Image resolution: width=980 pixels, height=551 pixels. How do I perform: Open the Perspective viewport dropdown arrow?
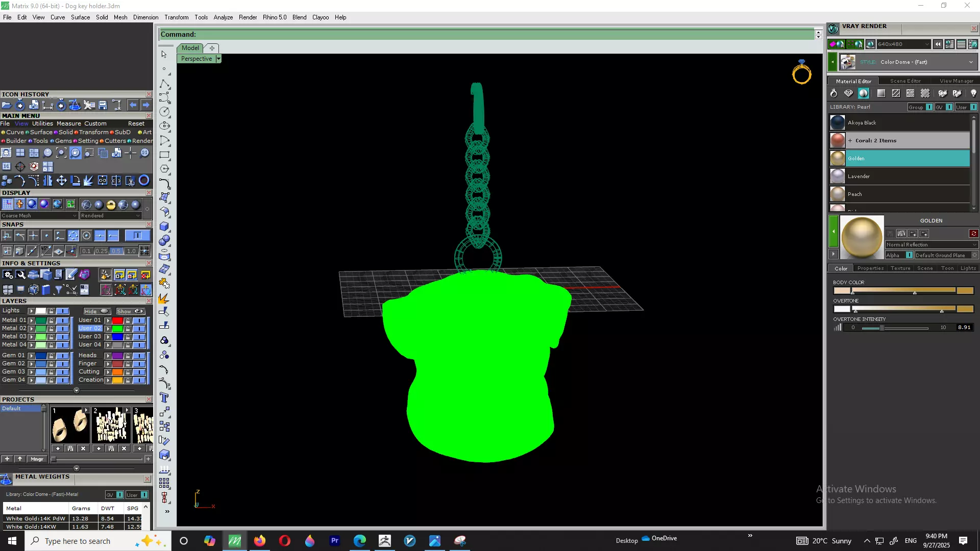click(x=218, y=59)
